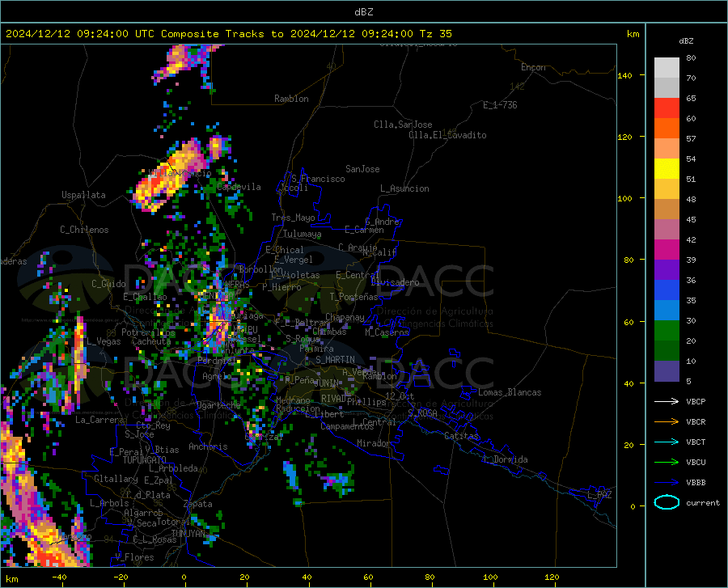The image size is (728, 588).
Task: Click the 'VBBB' legend label
Action: (x=696, y=483)
